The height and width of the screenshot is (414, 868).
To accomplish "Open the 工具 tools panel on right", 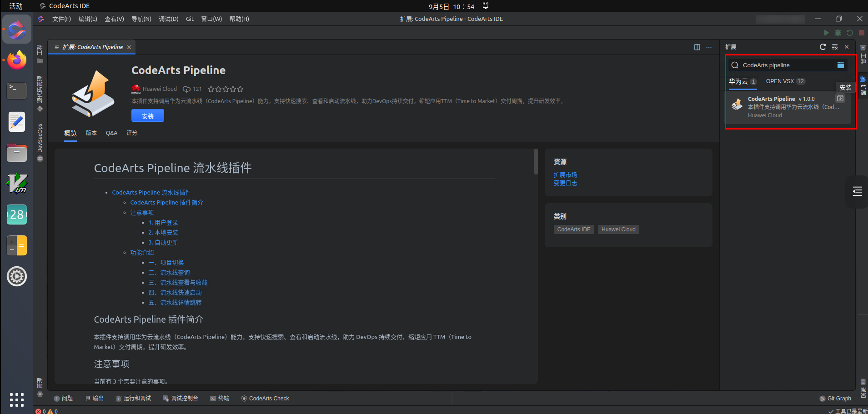I will pyautogui.click(x=863, y=54).
